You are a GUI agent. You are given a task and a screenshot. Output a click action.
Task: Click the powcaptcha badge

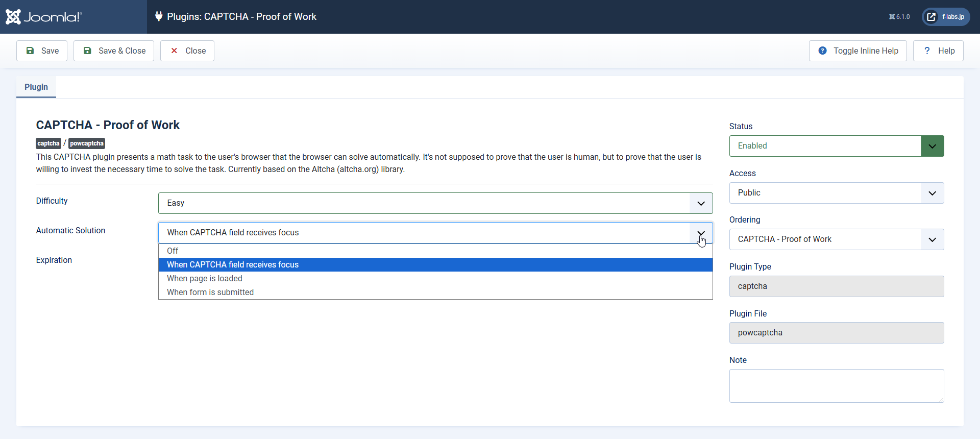[87, 143]
